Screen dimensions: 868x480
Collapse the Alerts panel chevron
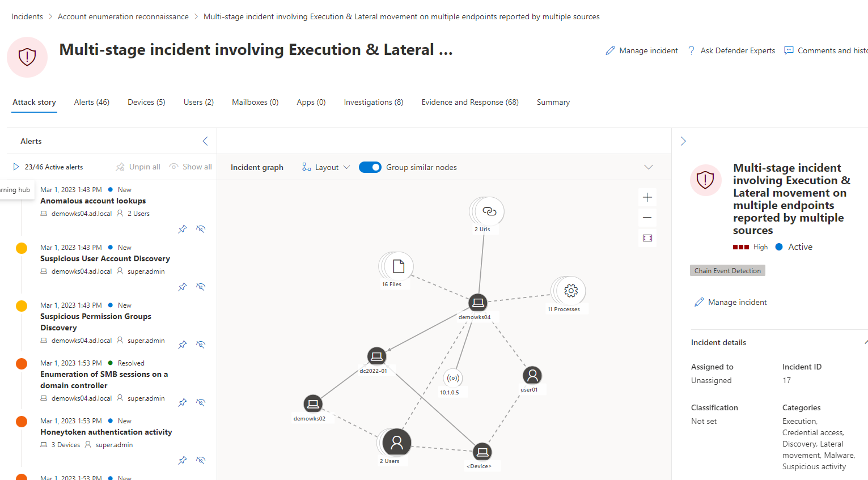tap(205, 141)
